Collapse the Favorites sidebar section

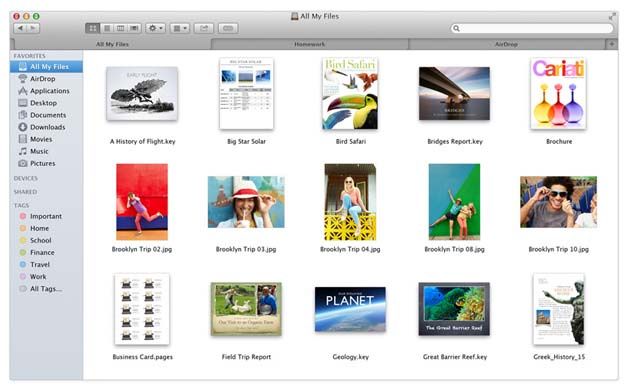pyautogui.click(x=29, y=56)
